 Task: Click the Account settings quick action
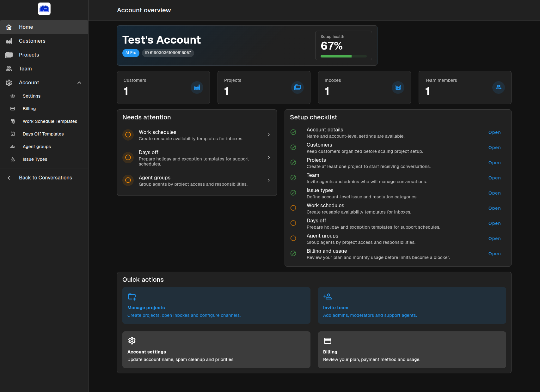(x=216, y=350)
